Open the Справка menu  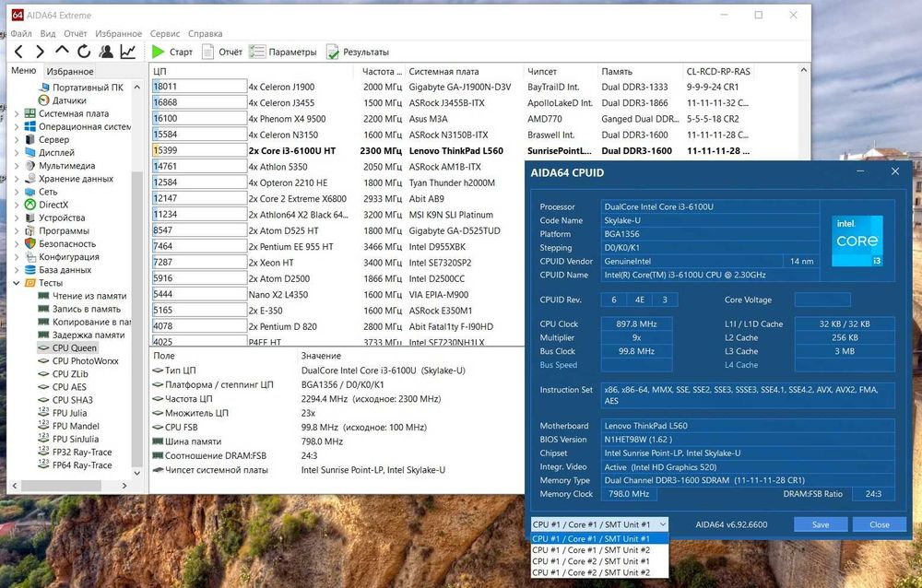click(x=206, y=33)
